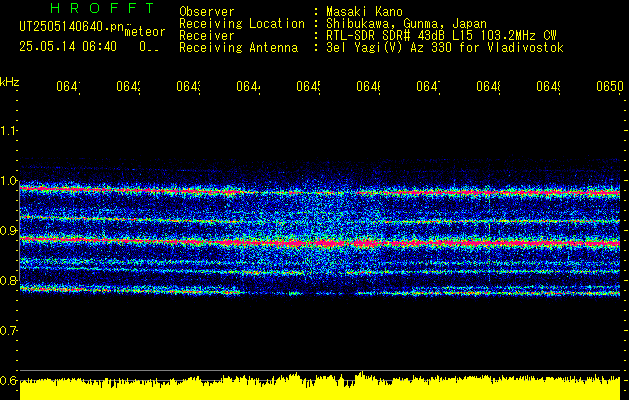Click the 0650 time marker
Screen dimensions: 629x400
(610, 86)
